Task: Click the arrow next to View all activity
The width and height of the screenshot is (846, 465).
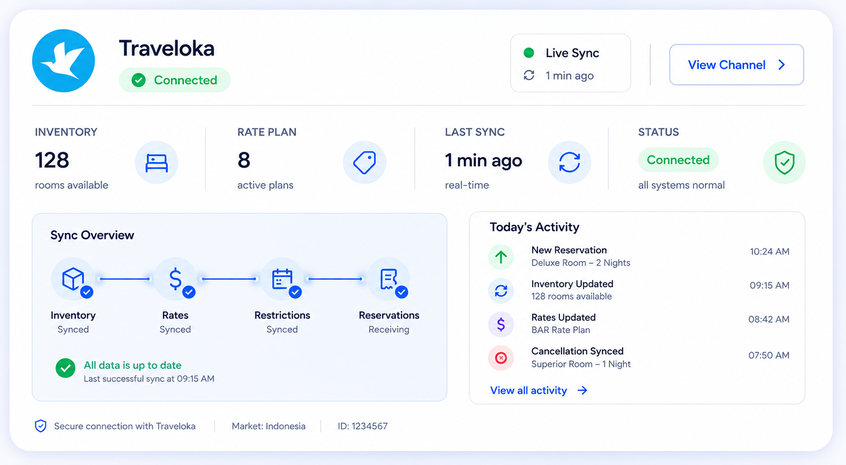Action: click(x=582, y=391)
